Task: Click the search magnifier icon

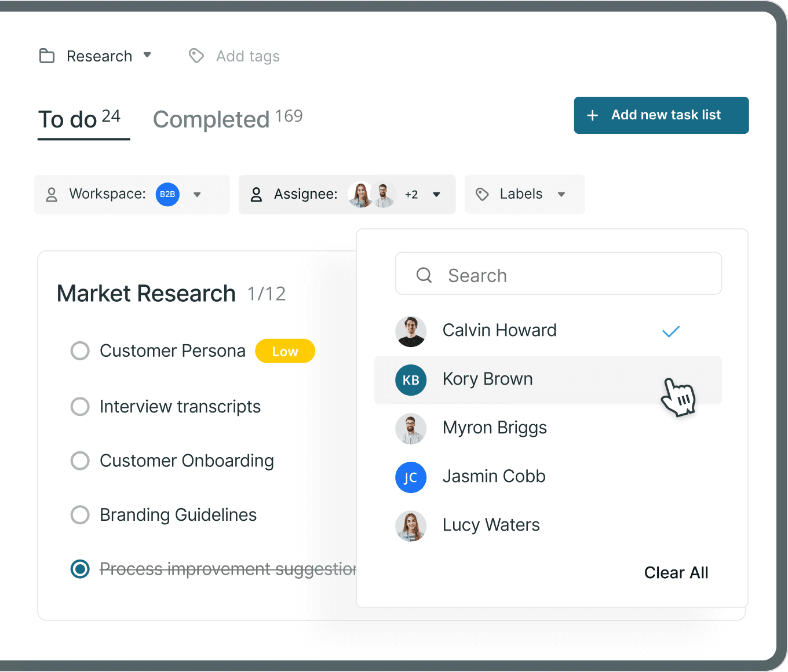Action: tap(424, 275)
